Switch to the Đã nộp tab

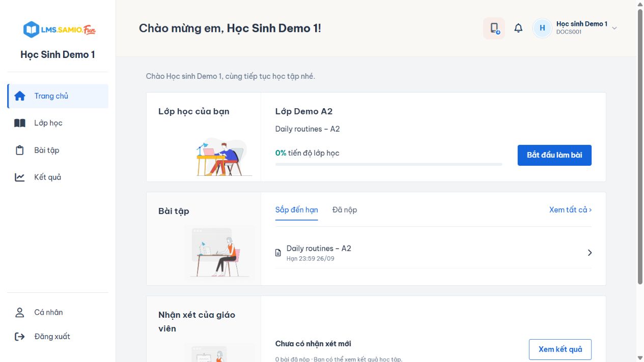click(x=345, y=210)
